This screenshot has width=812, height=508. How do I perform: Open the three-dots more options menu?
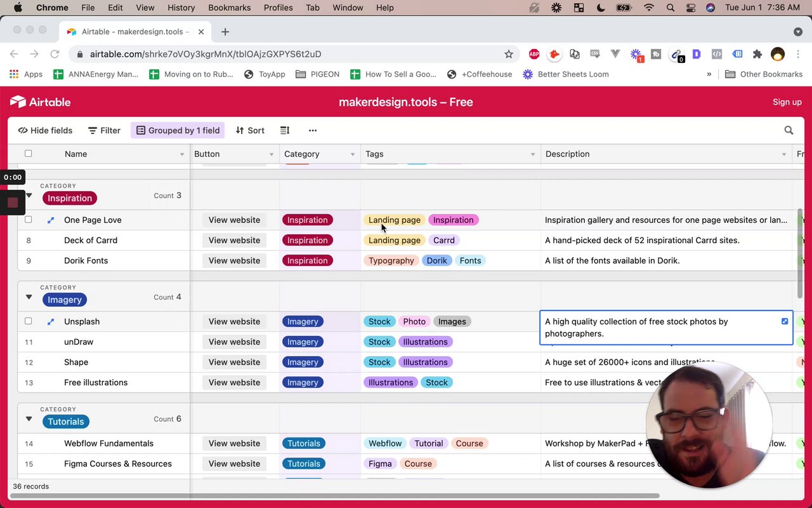point(312,130)
